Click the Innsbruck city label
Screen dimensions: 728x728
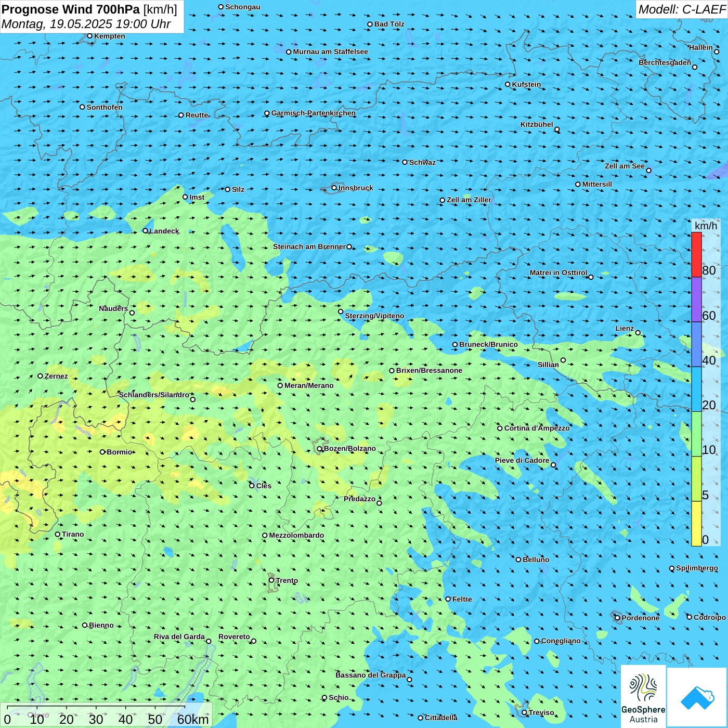(356, 188)
